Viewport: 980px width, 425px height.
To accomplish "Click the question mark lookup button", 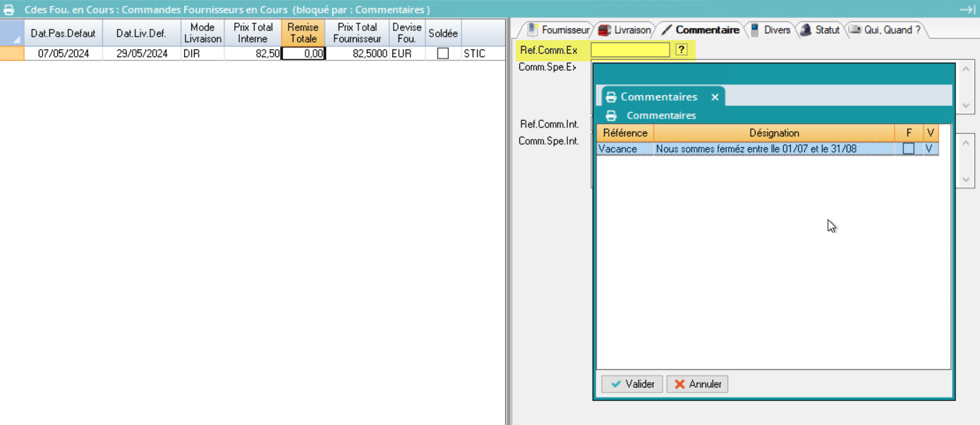I will pyautogui.click(x=681, y=50).
